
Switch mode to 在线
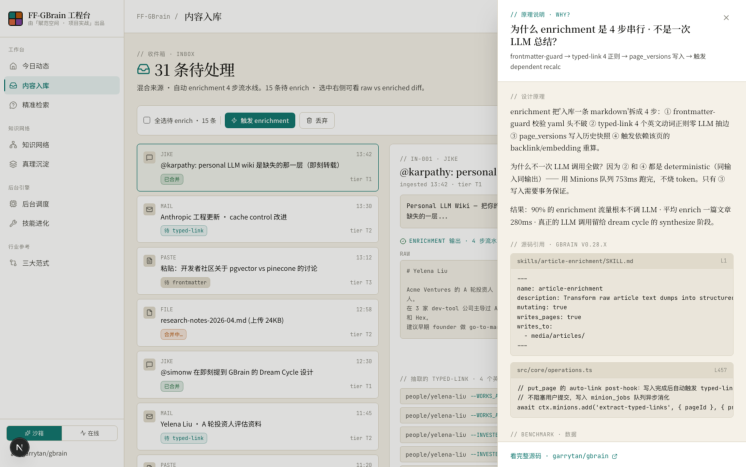pyautogui.click(x=89, y=433)
